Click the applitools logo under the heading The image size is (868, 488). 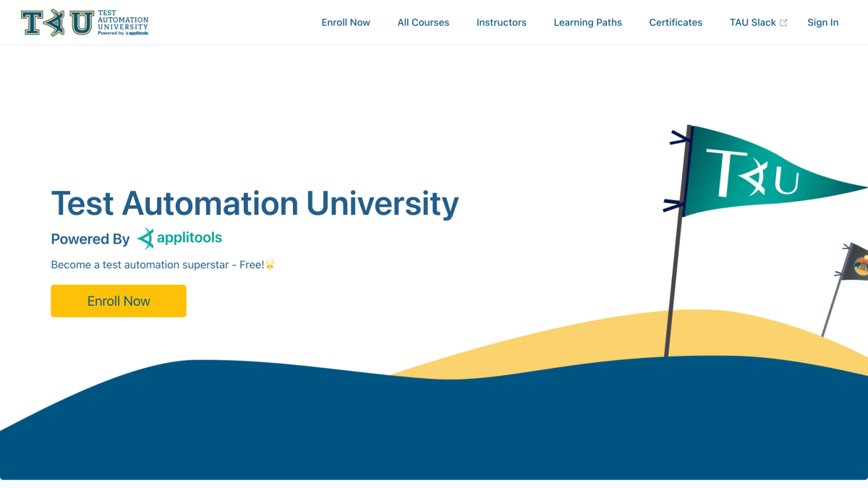(179, 238)
